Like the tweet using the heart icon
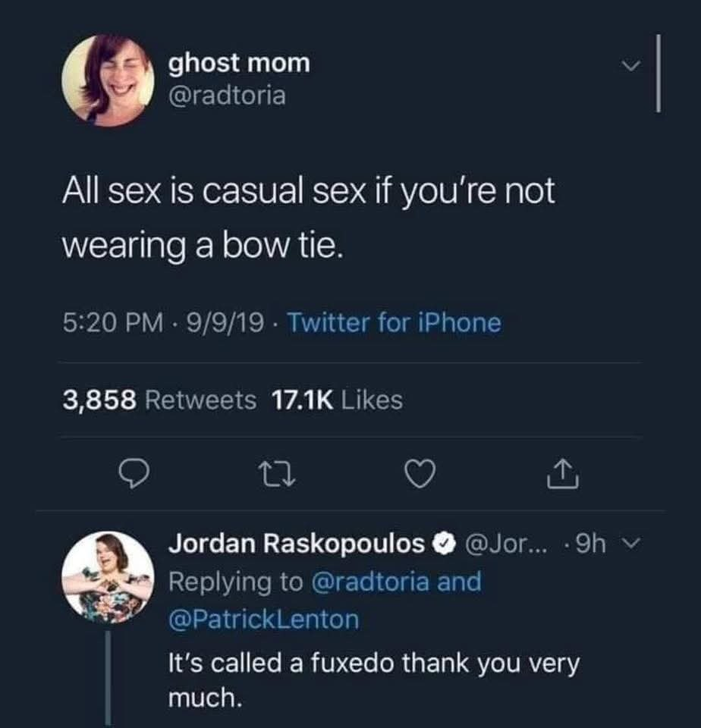The image size is (701, 728). coord(421,475)
